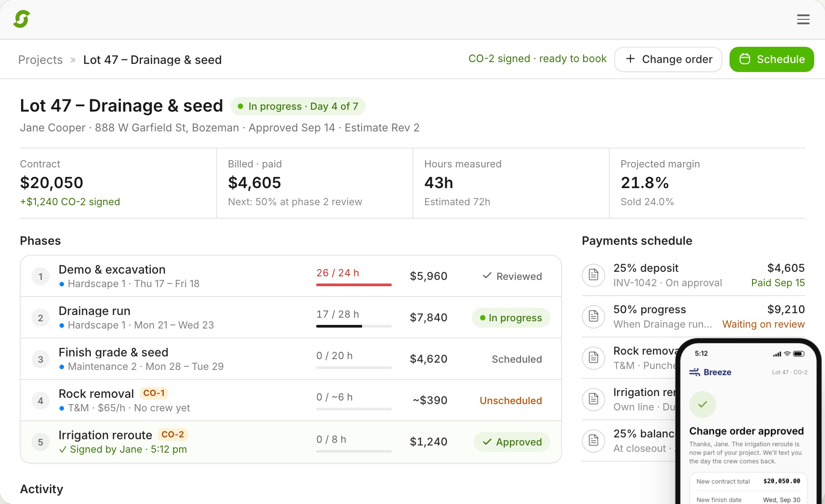Click the Breeze logo in phone preview
Image resolution: width=825 pixels, height=504 pixels.
tap(710, 372)
